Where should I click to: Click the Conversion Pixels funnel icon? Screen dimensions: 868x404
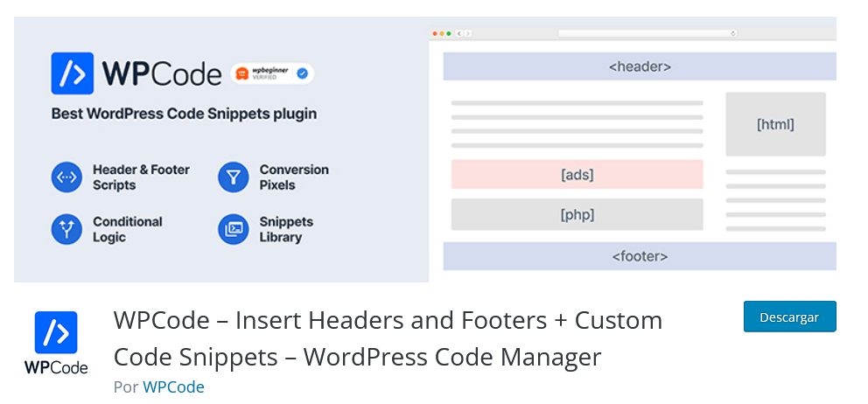point(233,178)
